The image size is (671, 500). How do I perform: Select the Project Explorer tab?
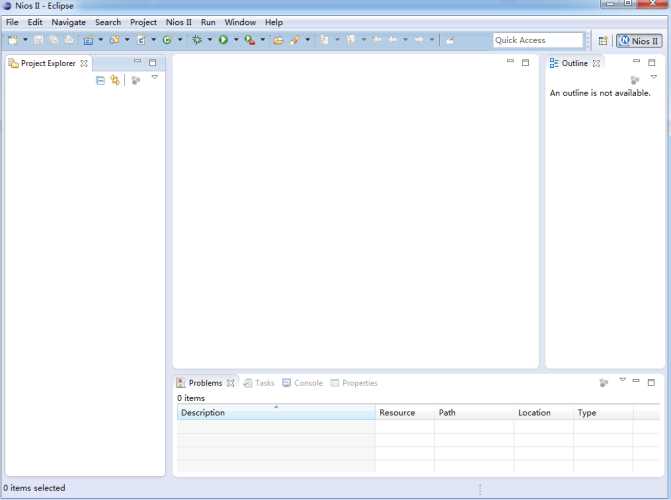coord(48,63)
